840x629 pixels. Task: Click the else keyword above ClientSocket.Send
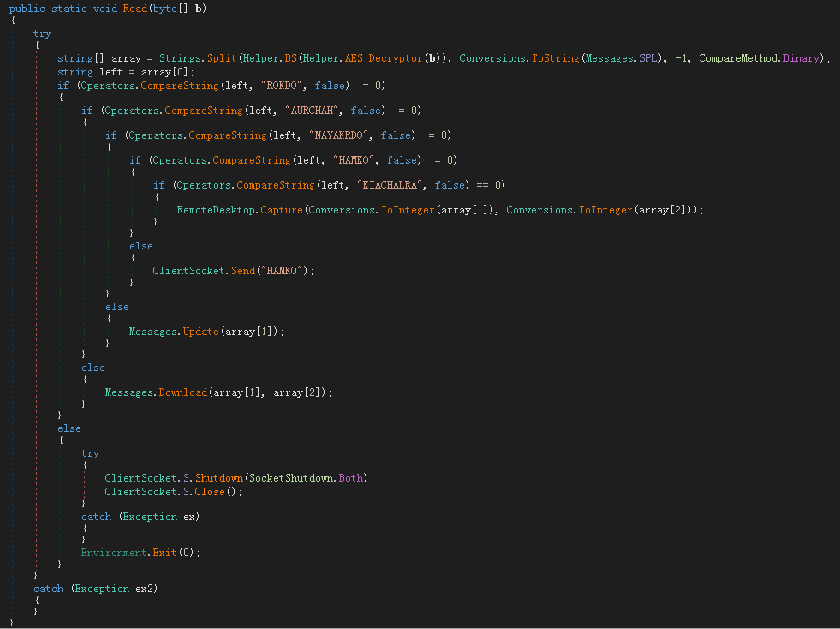(x=141, y=246)
